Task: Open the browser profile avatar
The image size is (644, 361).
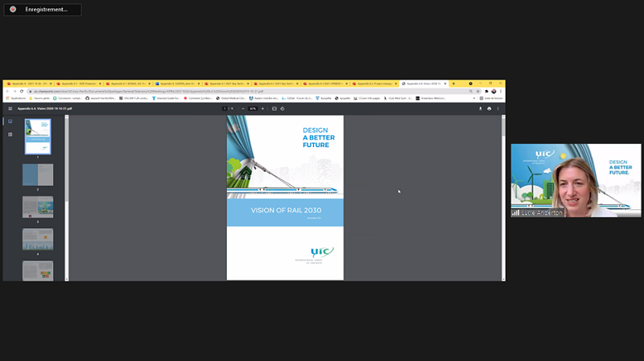Action: [493, 91]
